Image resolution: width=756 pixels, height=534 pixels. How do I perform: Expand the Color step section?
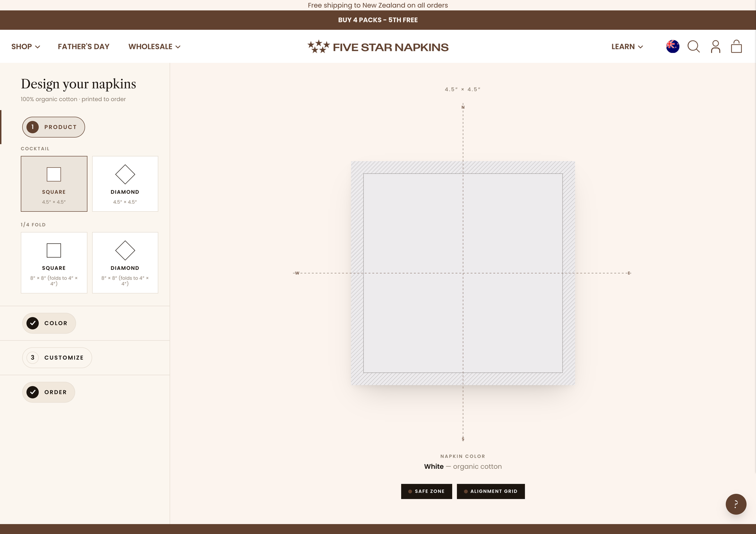(49, 323)
